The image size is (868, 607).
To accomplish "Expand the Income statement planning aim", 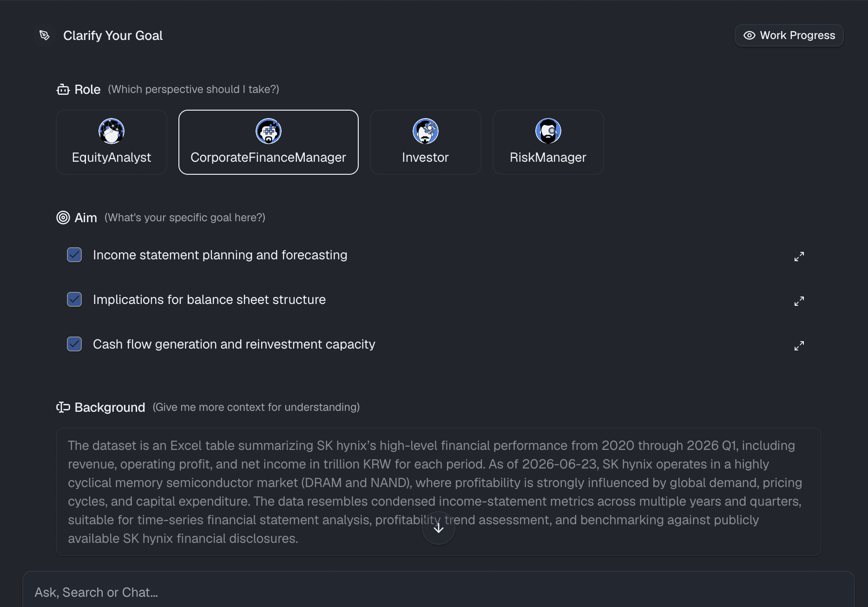I will 799,257.
